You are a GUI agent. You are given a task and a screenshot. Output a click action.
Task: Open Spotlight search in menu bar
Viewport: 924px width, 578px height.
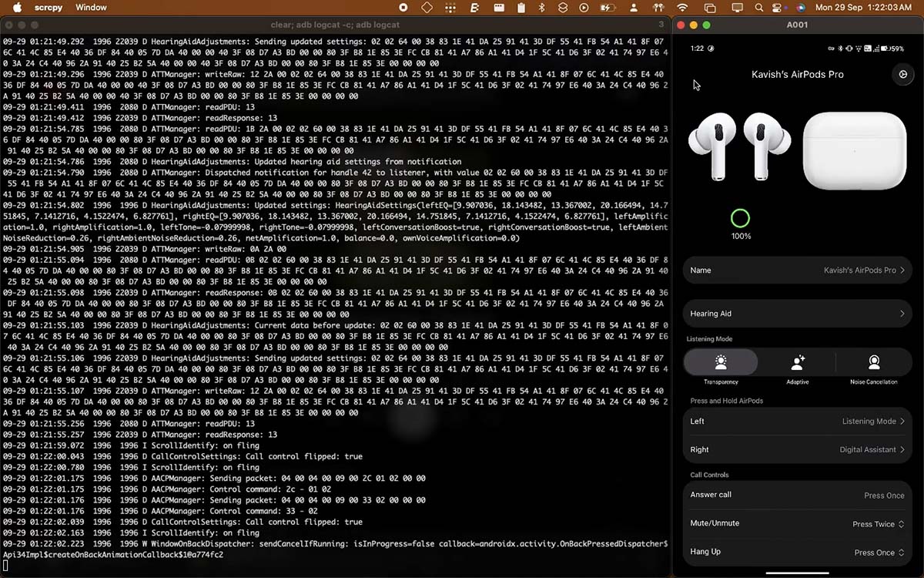tap(759, 8)
